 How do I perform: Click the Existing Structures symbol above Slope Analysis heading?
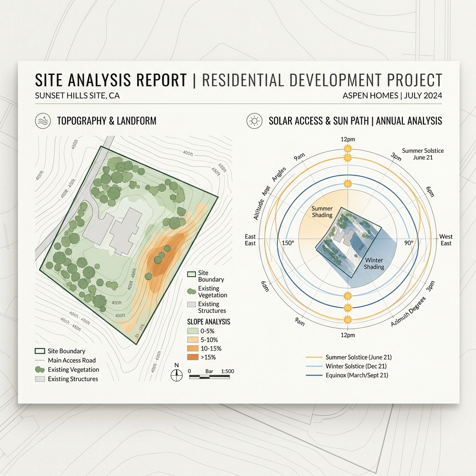pyautogui.click(x=191, y=304)
